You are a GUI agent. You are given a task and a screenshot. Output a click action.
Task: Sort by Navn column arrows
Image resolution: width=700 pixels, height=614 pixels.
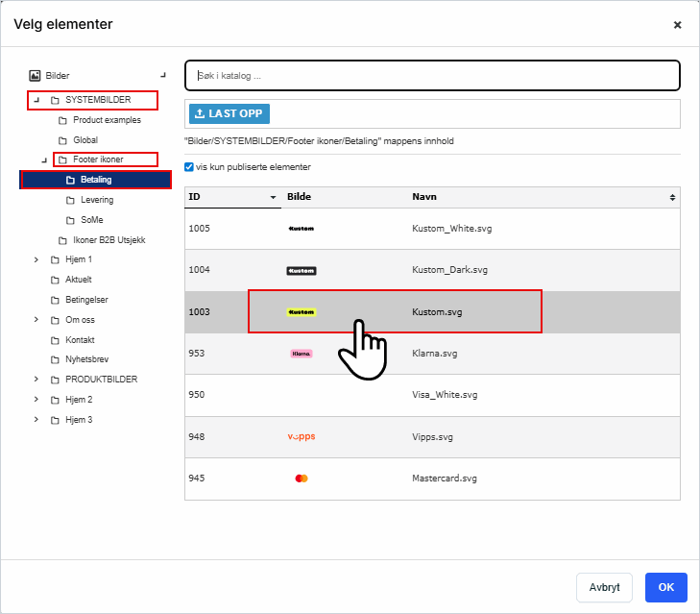(672, 196)
